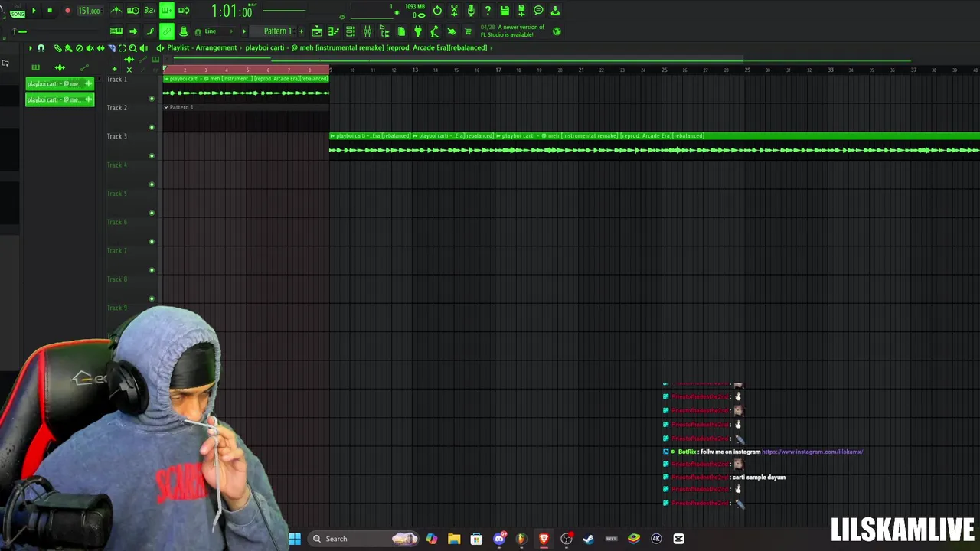
Task: Toggle loop recording
Action: 184,11
